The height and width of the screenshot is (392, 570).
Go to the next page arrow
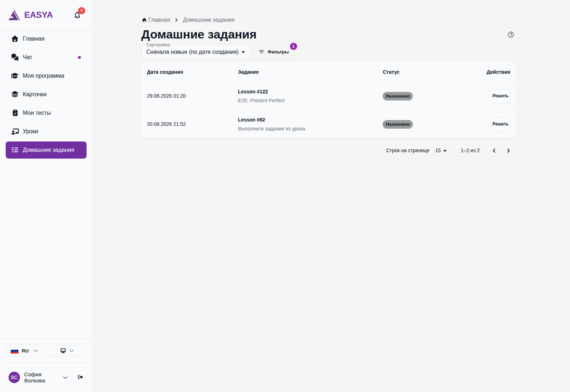pyautogui.click(x=508, y=151)
